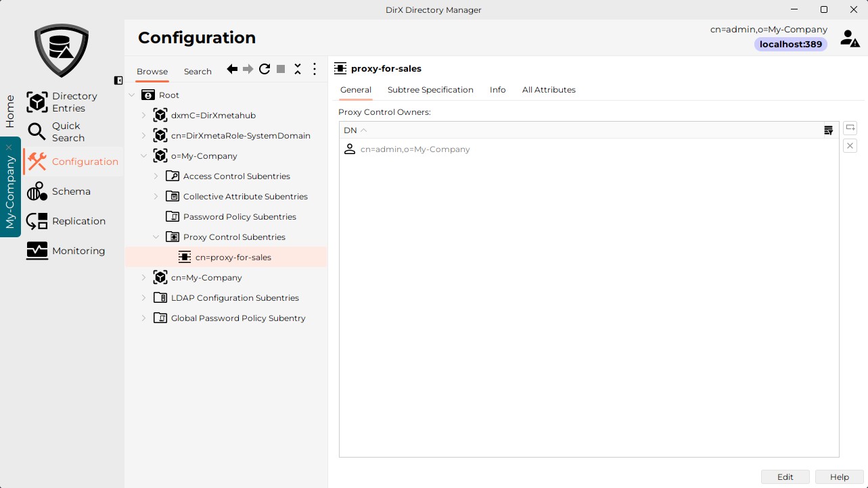Viewport: 868px width, 488px height.
Task: Click the Root node icon
Action: click(148, 95)
